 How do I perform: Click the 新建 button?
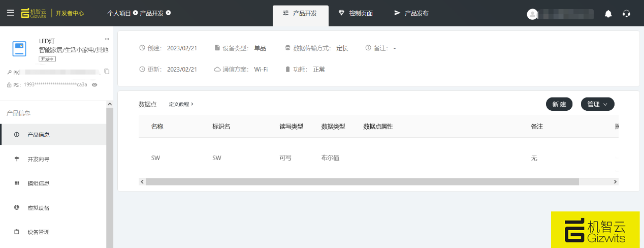click(x=559, y=104)
